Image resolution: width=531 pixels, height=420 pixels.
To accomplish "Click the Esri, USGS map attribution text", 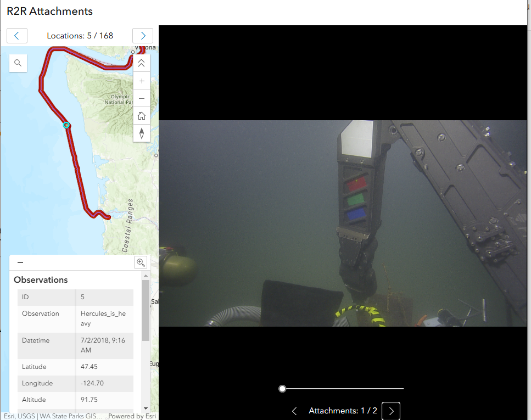I will tap(53, 416).
